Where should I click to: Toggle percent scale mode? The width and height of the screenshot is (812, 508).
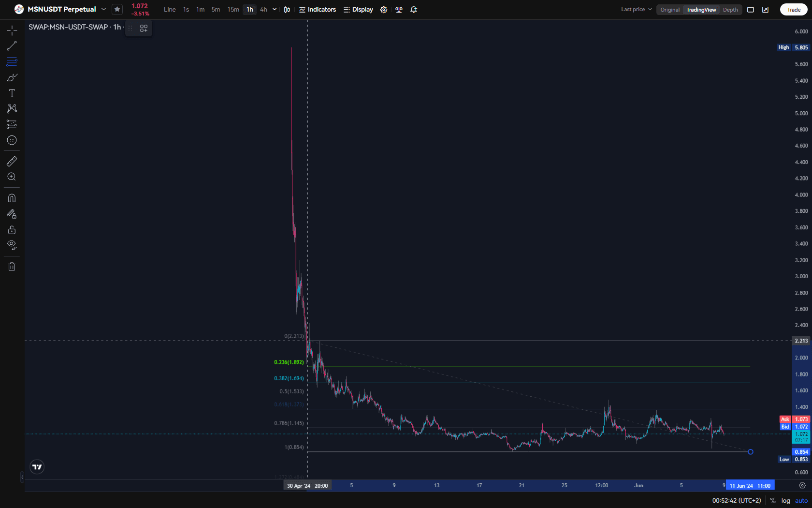(x=773, y=501)
